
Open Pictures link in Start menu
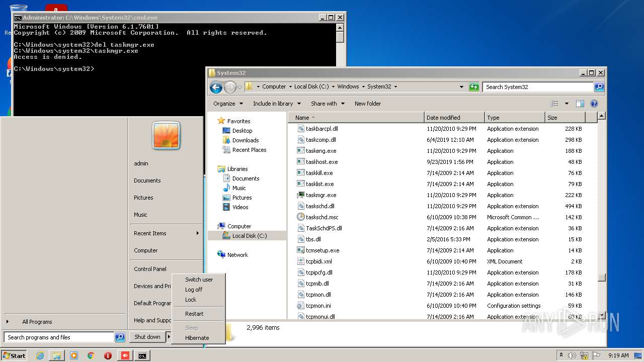143,198
